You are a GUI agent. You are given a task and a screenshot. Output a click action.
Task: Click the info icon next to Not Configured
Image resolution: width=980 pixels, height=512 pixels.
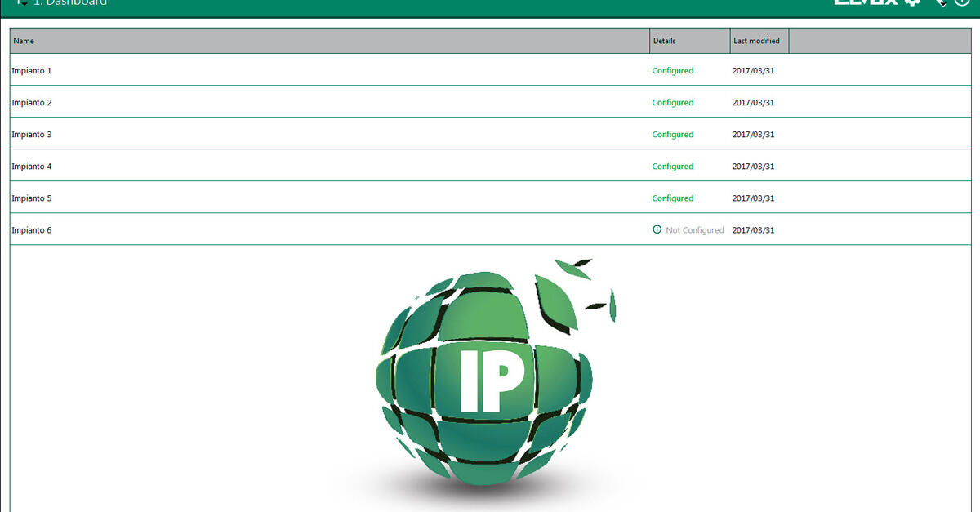click(x=657, y=229)
